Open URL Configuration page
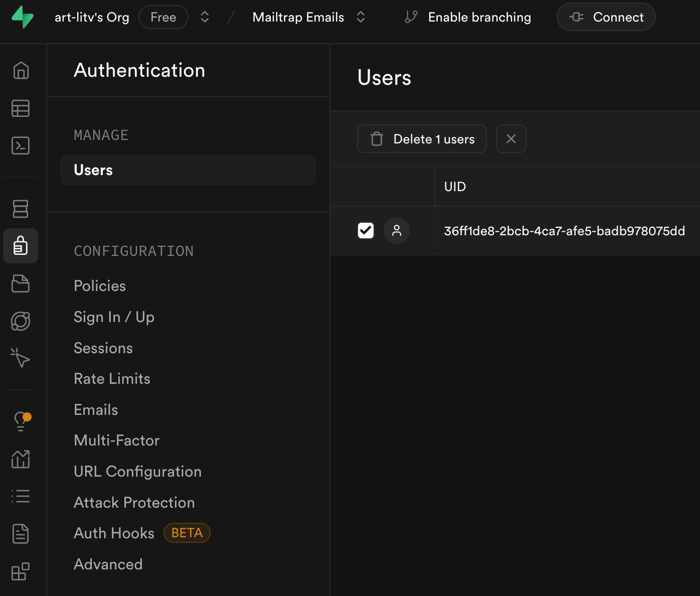The width and height of the screenshot is (700, 596). point(137,472)
